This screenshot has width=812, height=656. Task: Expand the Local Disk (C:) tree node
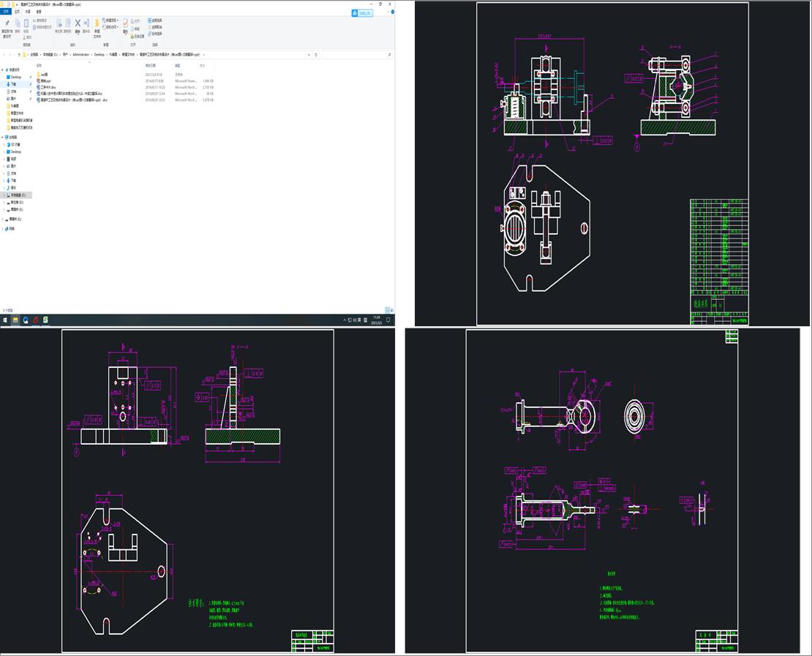pyautogui.click(x=3, y=195)
